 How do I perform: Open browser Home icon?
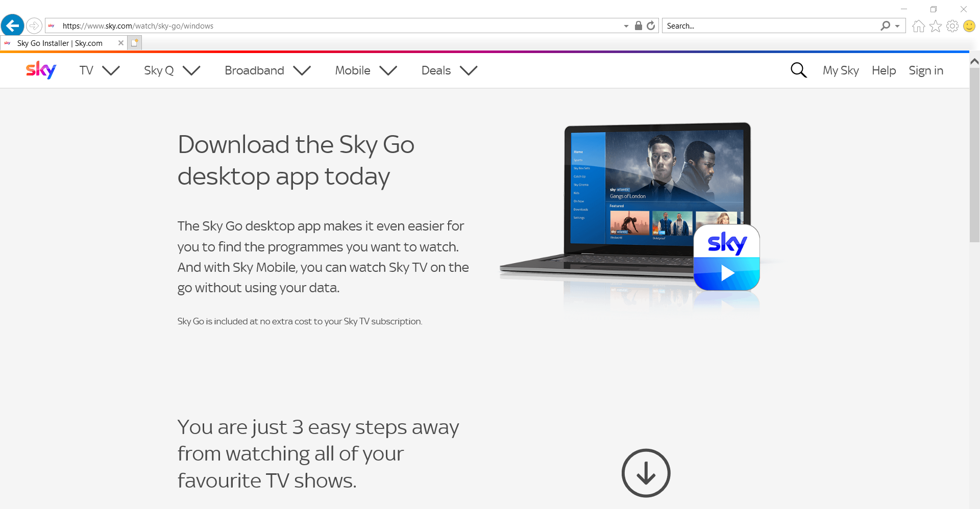point(918,26)
